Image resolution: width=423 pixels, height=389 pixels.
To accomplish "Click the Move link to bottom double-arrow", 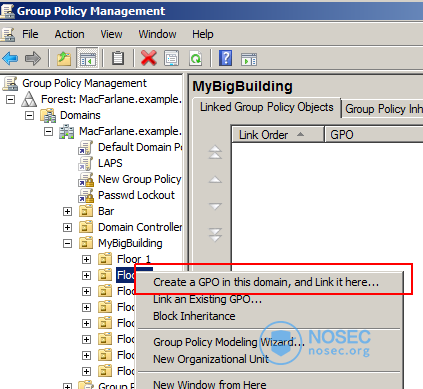I will point(215,234).
